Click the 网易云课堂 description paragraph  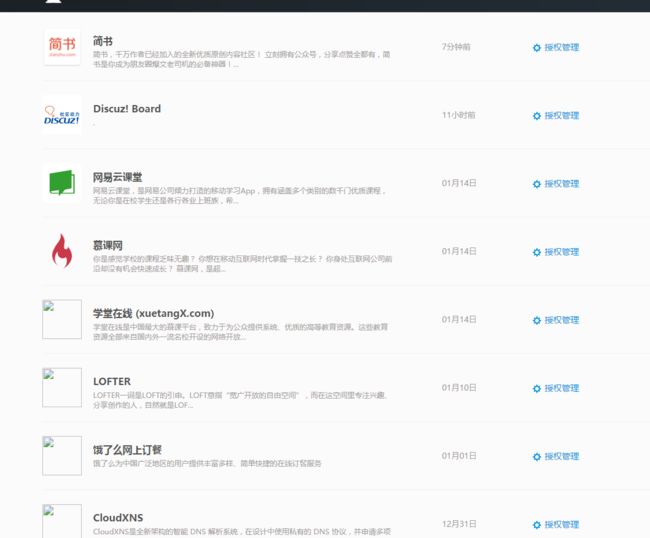pos(240,195)
